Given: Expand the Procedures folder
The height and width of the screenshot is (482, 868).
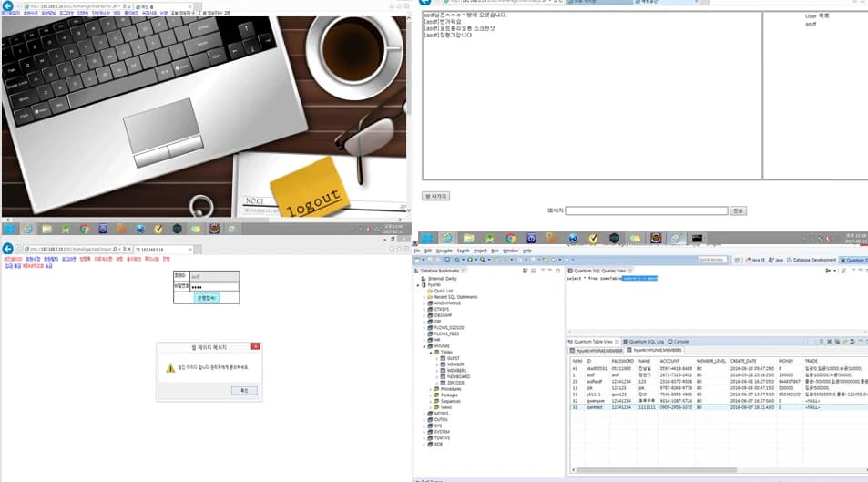Looking at the screenshot, I should pos(431,389).
